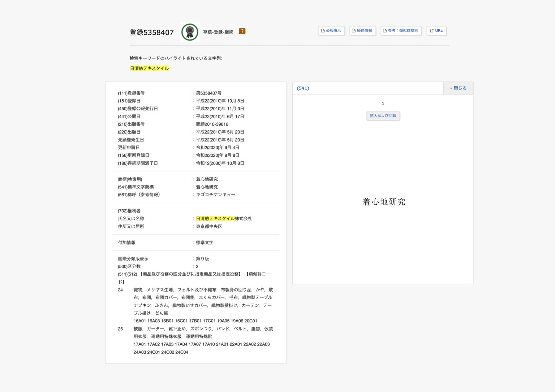This screenshot has height=392, width=555.
Task: Click the expiry date 令和12(2030)年 10月 8日
Action: (x=220, y=163)
